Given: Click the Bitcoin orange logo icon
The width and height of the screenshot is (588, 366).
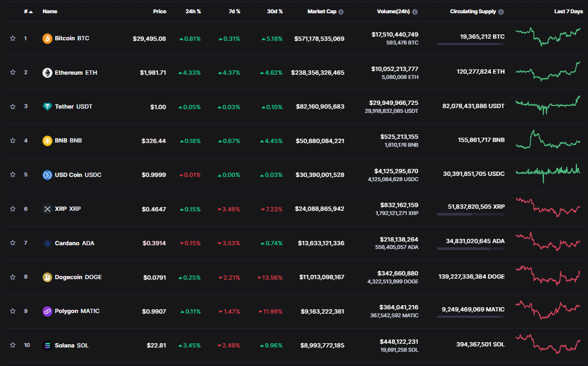Looking at the screenshot, I should (x=47, y=39).
